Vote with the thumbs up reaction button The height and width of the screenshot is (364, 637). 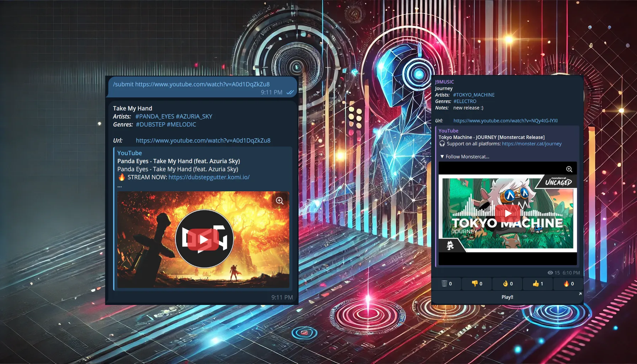tap(538, 284)
